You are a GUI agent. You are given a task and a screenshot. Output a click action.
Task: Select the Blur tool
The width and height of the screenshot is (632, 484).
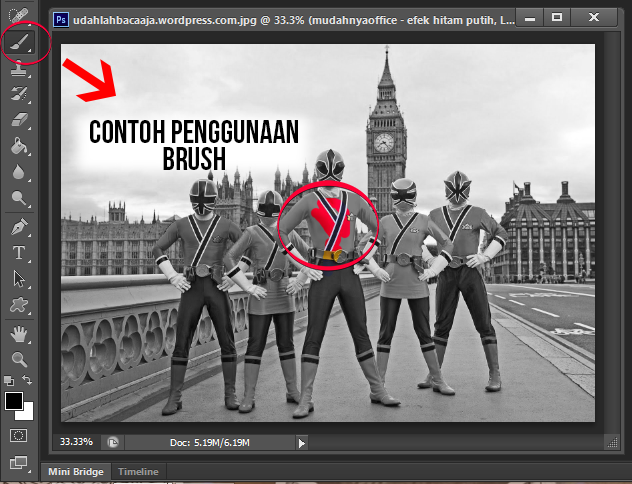19,172
